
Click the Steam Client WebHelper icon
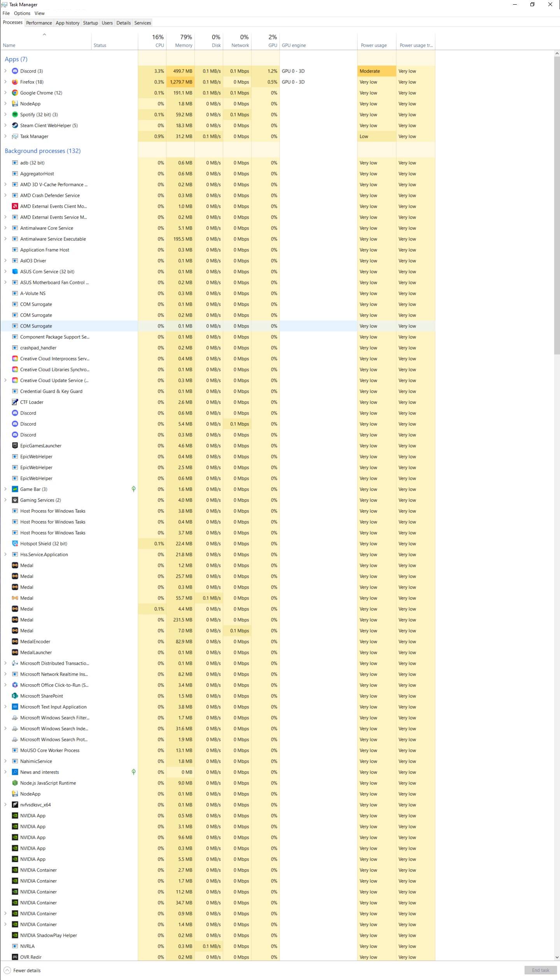pos(15,126)
